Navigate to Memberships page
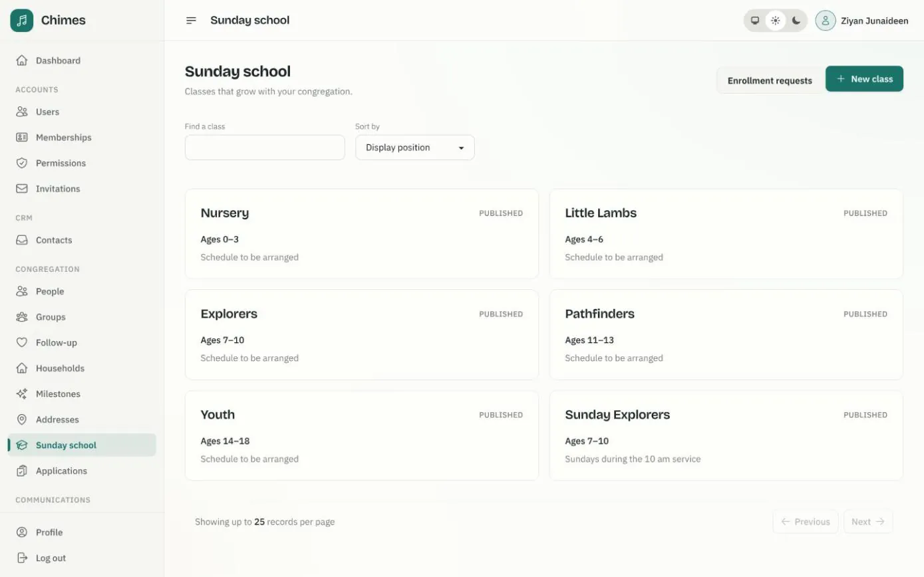924x577 pixels. (82, 138)
